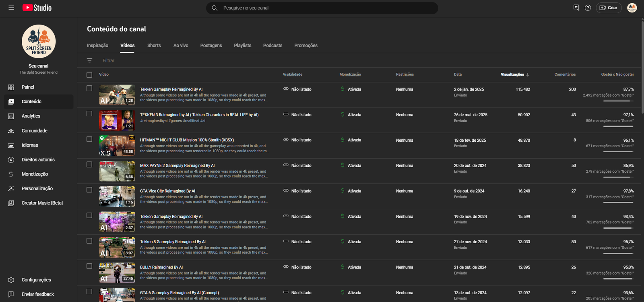Check the MAX PAYNE 2 Gameplay checkbox

(x=89, y=164)
